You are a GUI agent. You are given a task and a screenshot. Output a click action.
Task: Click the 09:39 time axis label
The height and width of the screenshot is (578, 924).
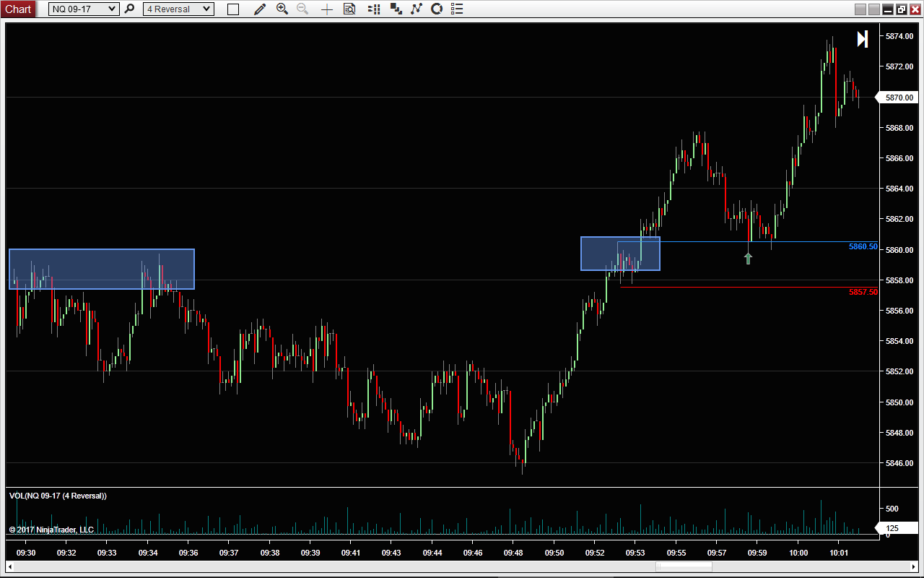pos(310,553)
